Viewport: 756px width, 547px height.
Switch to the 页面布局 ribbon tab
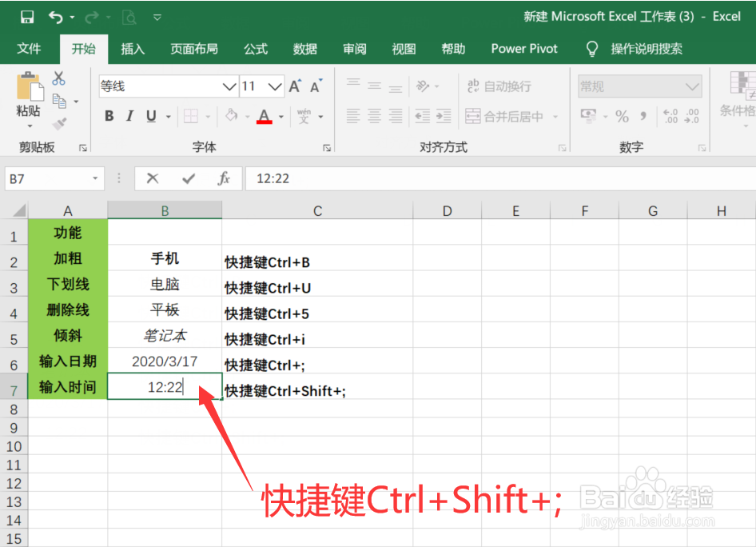point(194,49)
